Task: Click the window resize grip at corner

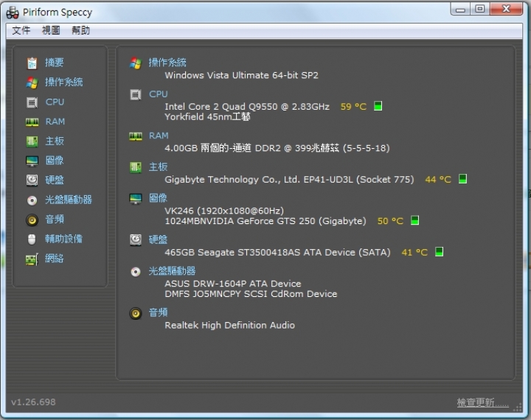Action: pos(518,407)
